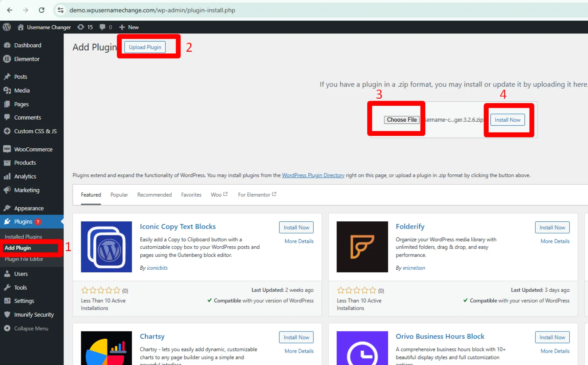
Task: Click Install Now beside the chosen zip file
Action: point(508,120)
